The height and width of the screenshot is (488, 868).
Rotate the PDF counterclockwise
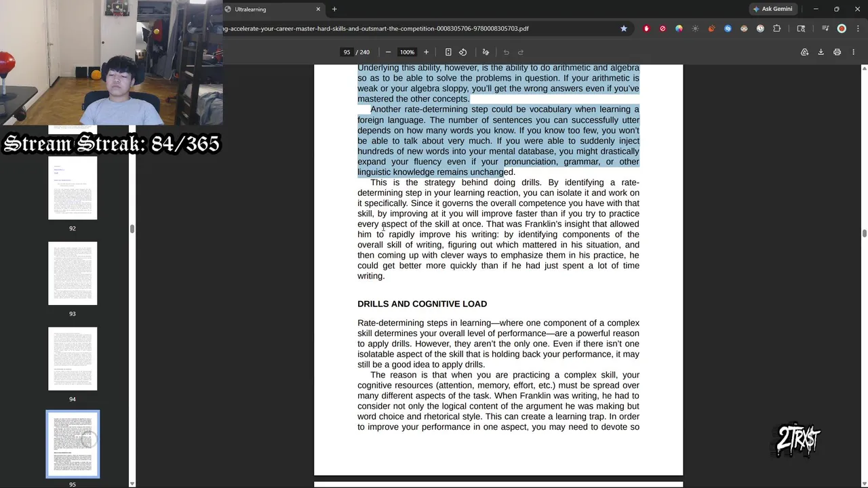pyautogui.click(x=463, y=52)
